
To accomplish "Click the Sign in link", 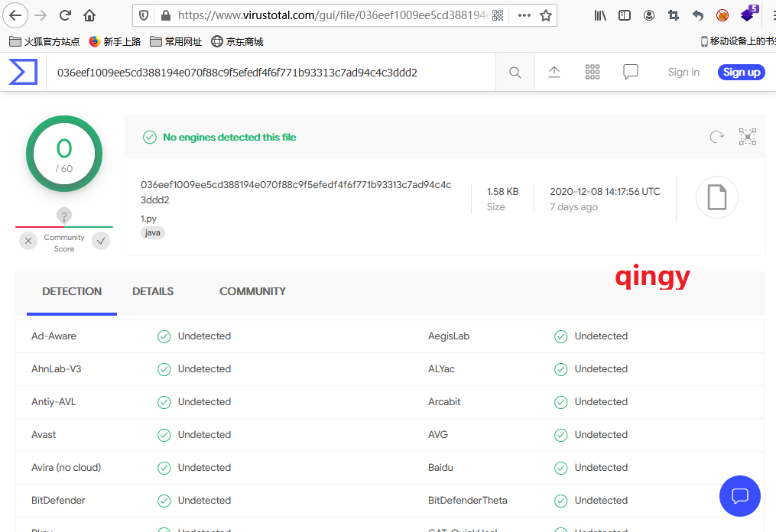I will tap(683, 72).
